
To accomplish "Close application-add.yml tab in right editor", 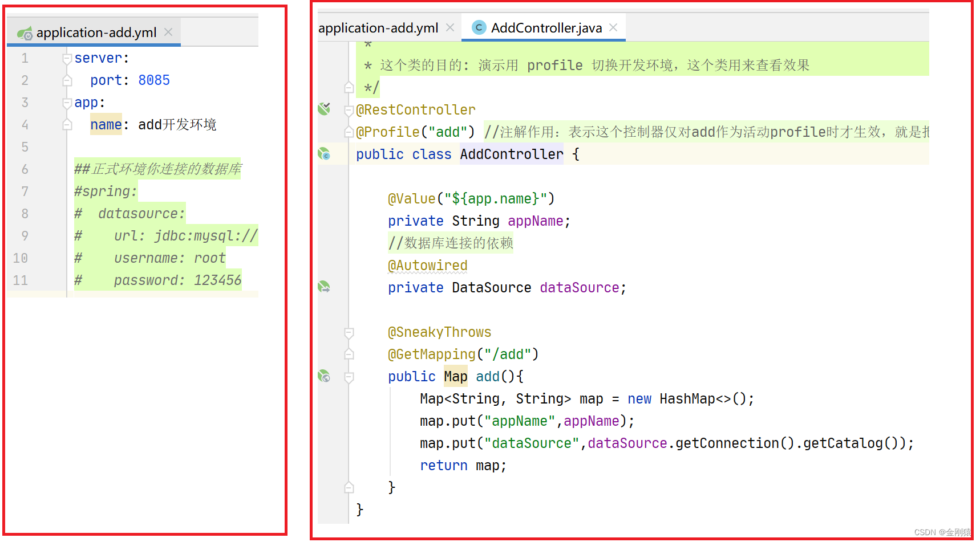I will 450,27.
